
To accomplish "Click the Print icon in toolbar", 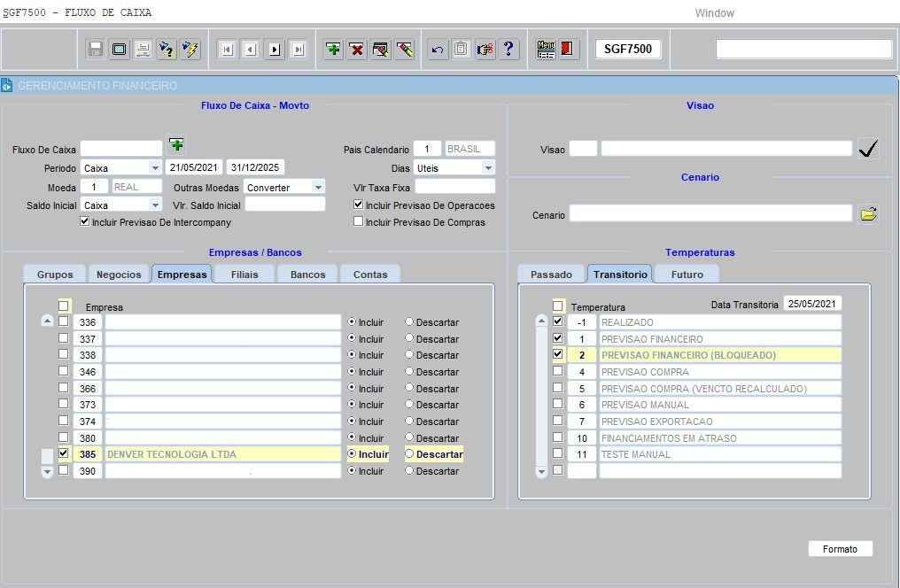I will (x=143, y=50).
